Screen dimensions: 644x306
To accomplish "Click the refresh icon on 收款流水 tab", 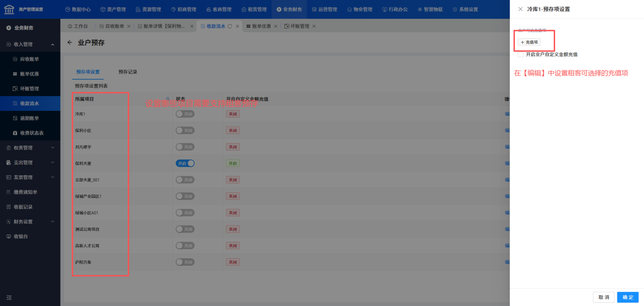I will pyautogui.click(x=230, y=26).
